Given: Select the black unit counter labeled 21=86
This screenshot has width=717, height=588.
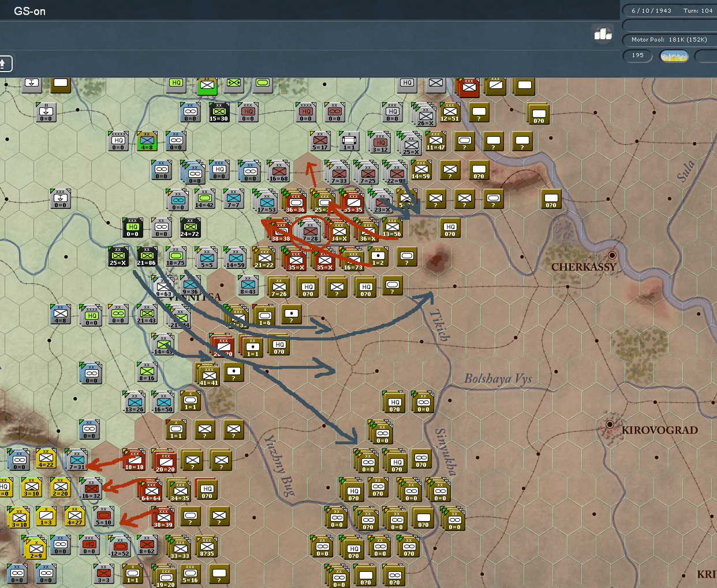Looking at the screenshot, I should pos(147,257).
